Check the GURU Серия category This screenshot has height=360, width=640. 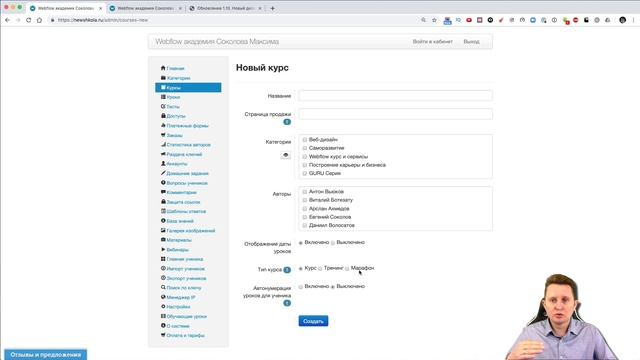pyautogui.click(x=304, y=173)
